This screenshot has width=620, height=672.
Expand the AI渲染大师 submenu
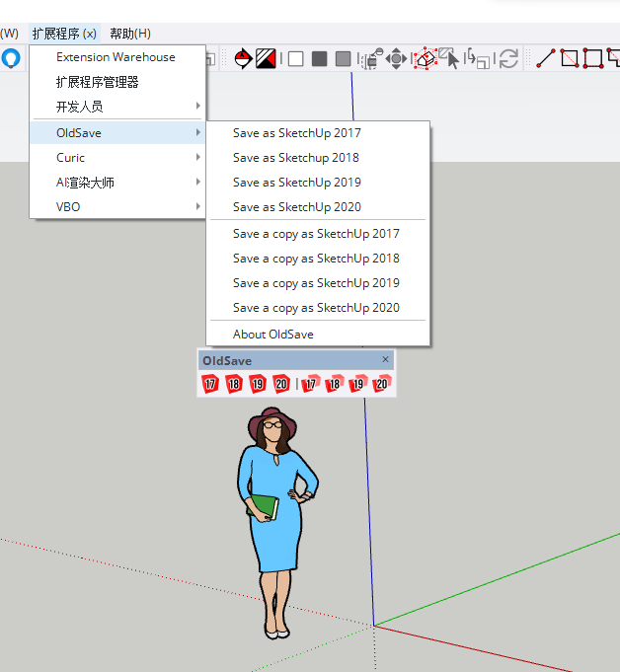click(x=118, y=183)
